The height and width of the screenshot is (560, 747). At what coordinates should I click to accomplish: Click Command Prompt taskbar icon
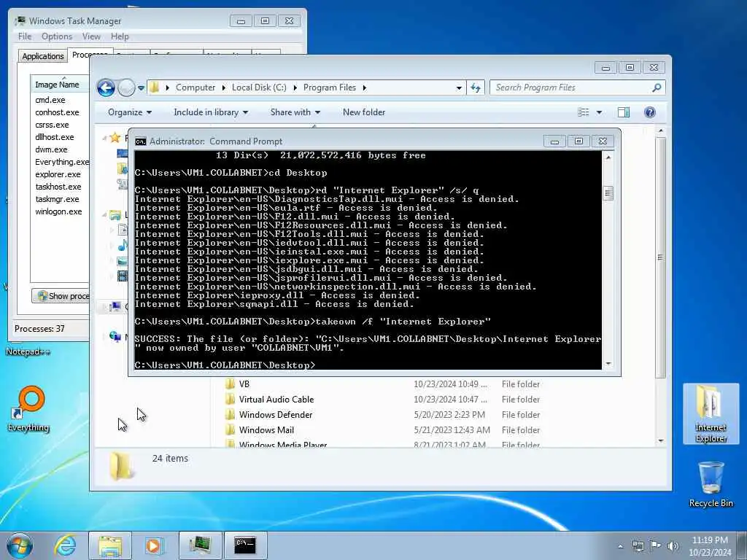pyautogui.click(x=245, y=545)
